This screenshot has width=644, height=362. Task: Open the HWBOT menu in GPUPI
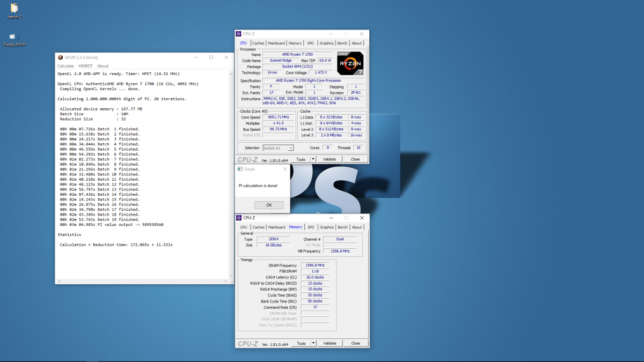point(85,66)
